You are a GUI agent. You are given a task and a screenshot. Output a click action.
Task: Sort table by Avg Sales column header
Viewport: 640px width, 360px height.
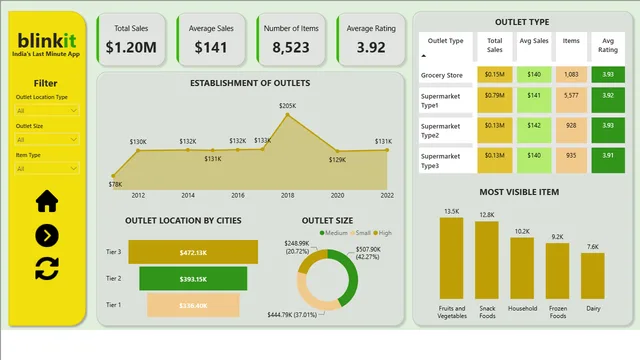pos(534,41)
